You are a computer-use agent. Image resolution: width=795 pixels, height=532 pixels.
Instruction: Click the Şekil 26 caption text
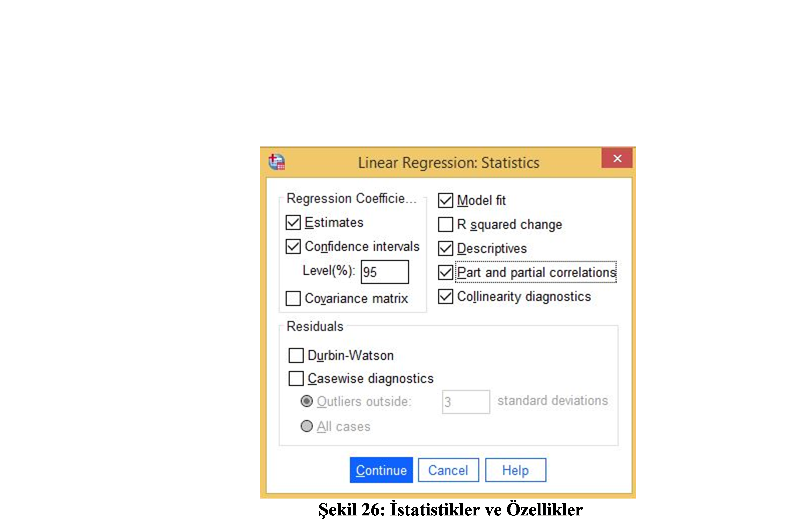click(450, 510)
